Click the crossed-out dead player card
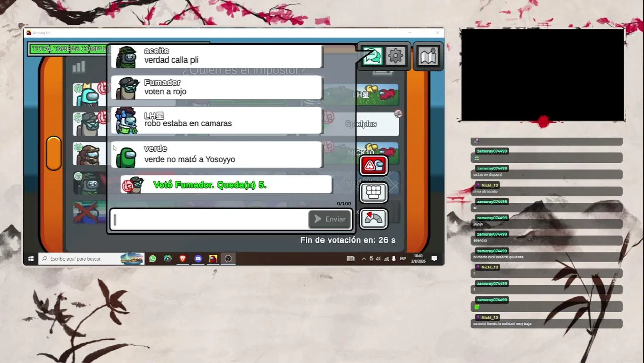Viewport: 644px width, 363px height. coord(90,212)
